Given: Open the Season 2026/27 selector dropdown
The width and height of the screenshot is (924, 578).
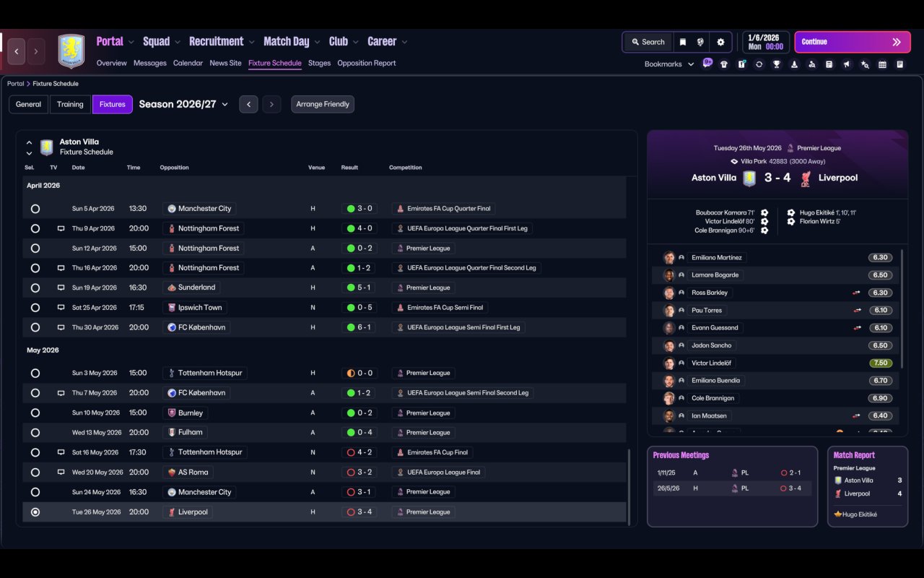Looking at the screenshot, I should [183, 104].
